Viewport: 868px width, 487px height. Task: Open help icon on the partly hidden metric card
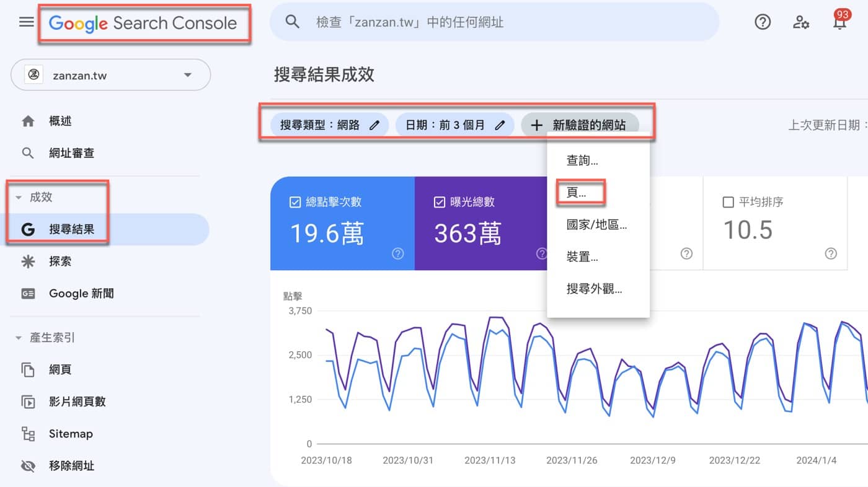pyautogui.click(x=686, y=253)
